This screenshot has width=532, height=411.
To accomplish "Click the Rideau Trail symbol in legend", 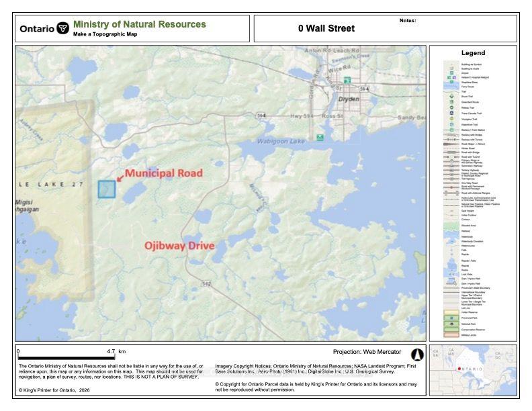I will coord(451,107).
